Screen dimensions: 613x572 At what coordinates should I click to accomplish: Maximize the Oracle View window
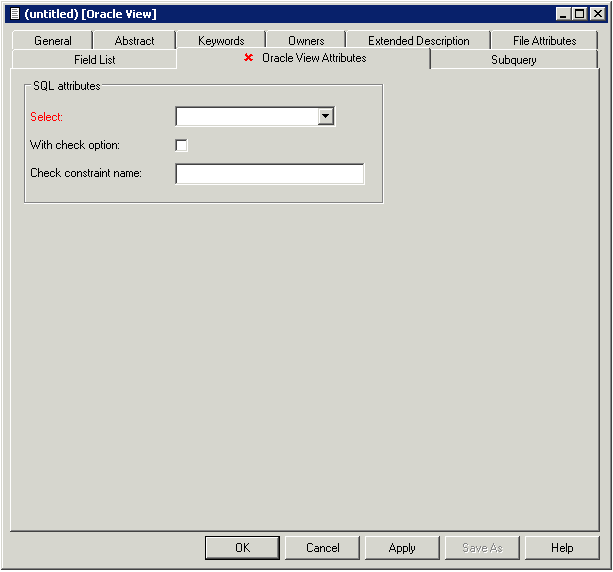pos(579,14)
